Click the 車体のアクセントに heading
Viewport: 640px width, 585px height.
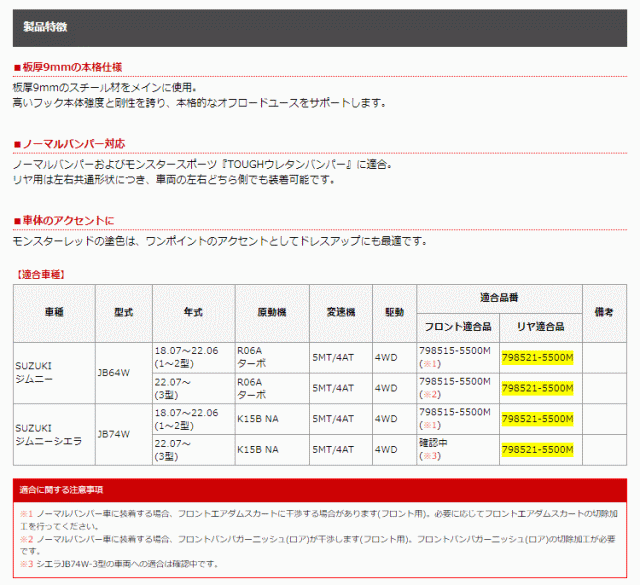click(x=68, y=220)
